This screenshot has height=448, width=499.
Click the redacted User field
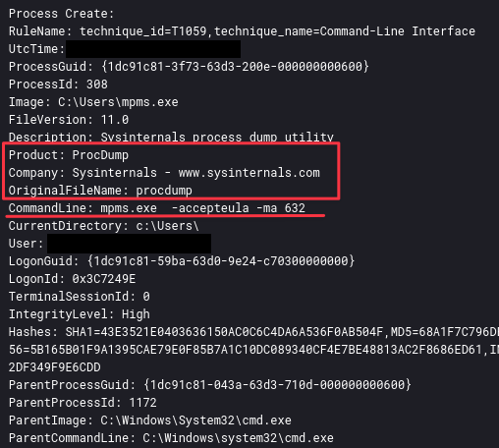coord(129,244)
